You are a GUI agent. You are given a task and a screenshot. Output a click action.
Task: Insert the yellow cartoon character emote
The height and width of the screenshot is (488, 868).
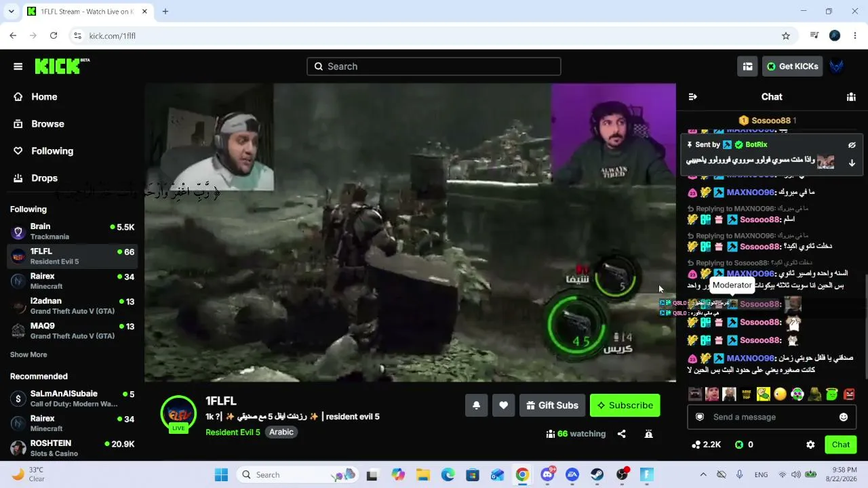coord(763,394)
